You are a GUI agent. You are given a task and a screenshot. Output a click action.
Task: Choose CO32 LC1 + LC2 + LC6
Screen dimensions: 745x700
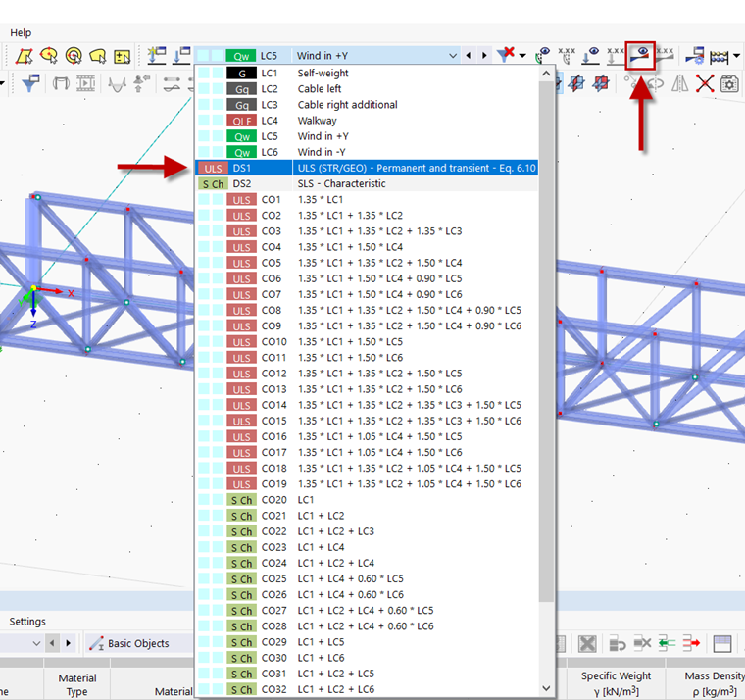[x=367, y=689]
